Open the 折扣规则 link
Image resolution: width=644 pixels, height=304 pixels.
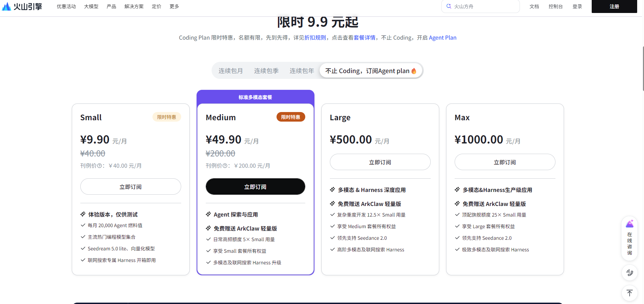pos(315,38)
